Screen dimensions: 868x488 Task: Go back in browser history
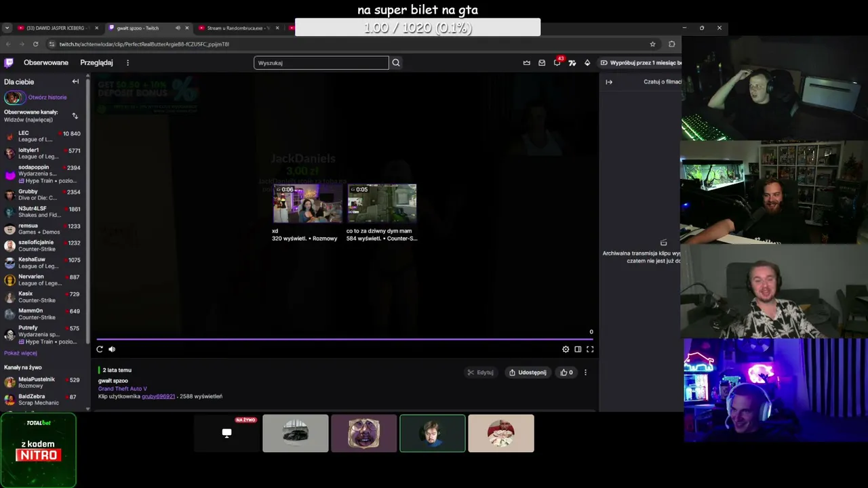[x=7, y=44]
